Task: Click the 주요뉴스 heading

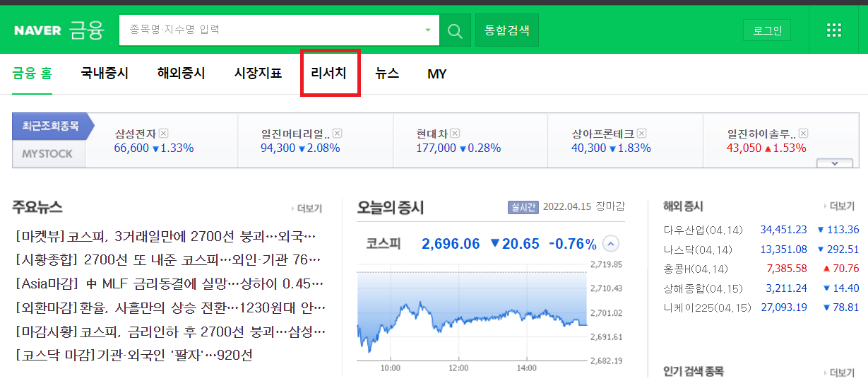Action: pyautogui.click(x=37, y=207)
